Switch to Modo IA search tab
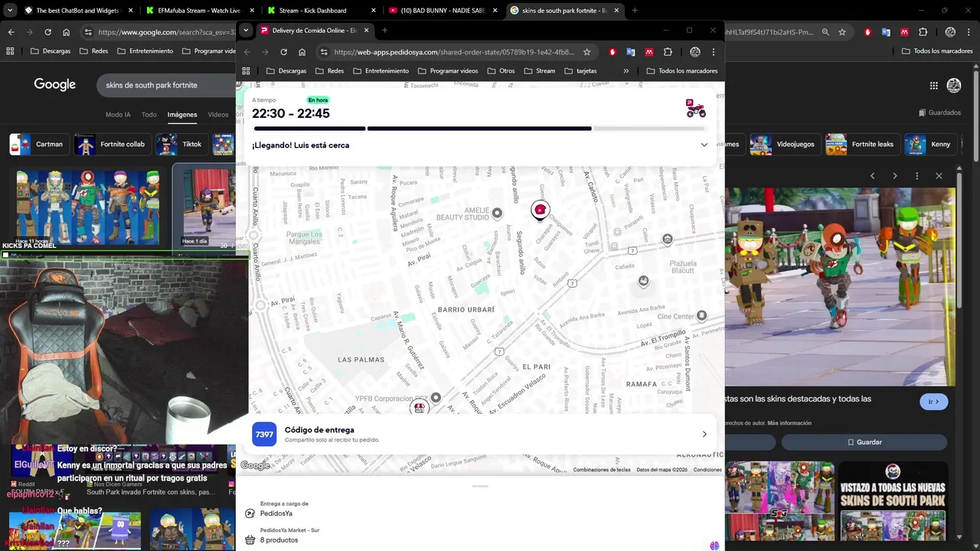This screenshot has width=980, height=551. pyautogui.click(x=118, y=115)
